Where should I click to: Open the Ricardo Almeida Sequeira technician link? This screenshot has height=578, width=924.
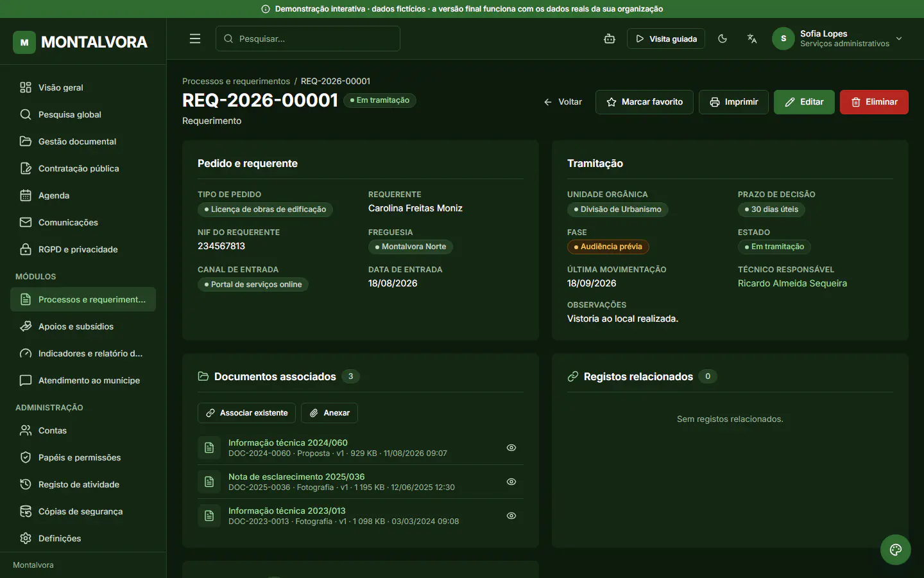pos(792,283)
